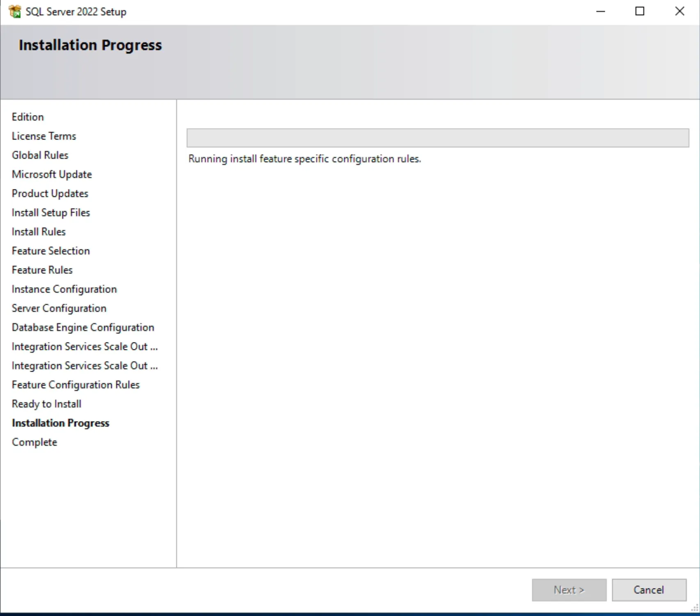This screenshot has height=616, width=700.
Task: Select the Instance Configuration step
Action: click(x=64, y=289)
